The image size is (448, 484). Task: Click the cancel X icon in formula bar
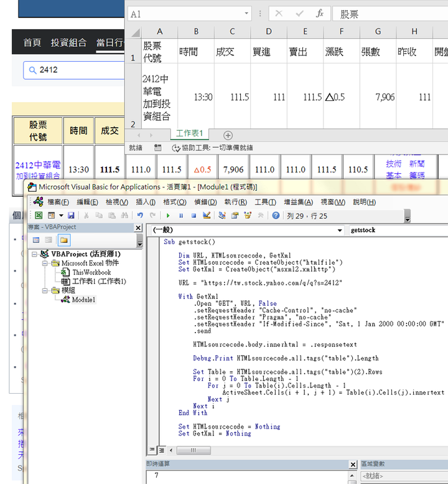(x=279, y=14)
